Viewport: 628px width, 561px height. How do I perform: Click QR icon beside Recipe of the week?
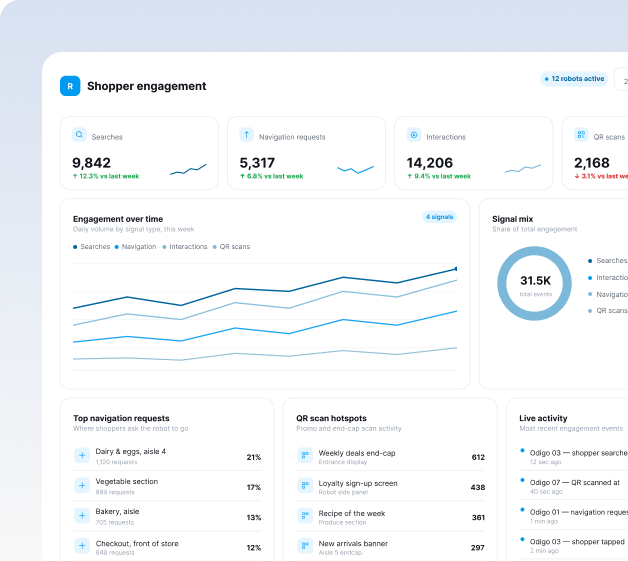click(x=305, y=515)
